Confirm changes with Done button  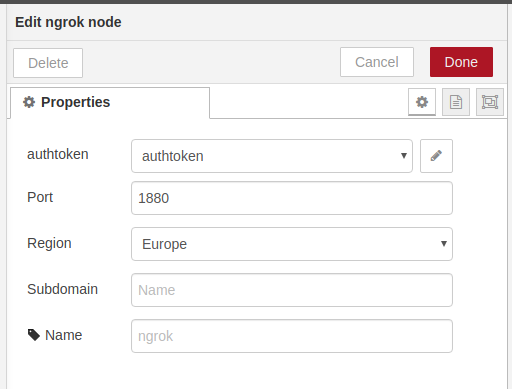461,62
